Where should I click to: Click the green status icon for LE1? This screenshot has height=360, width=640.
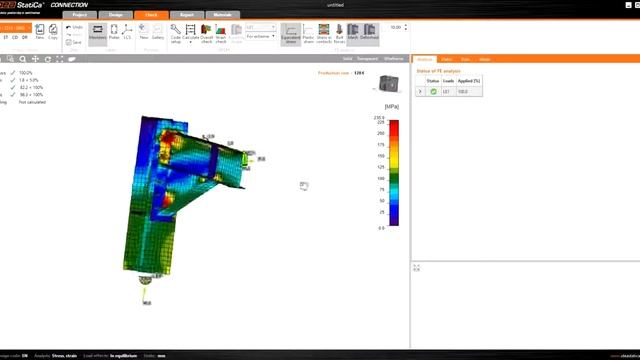[433, 91]
